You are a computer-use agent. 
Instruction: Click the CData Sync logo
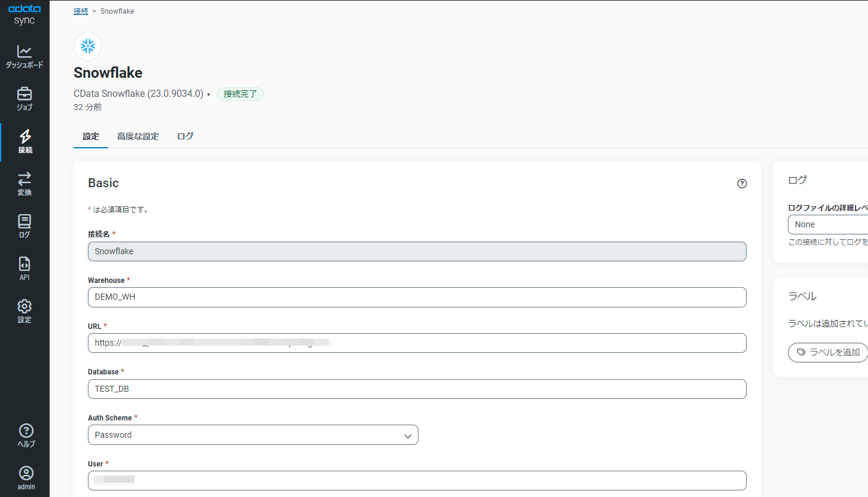[25, 16]
